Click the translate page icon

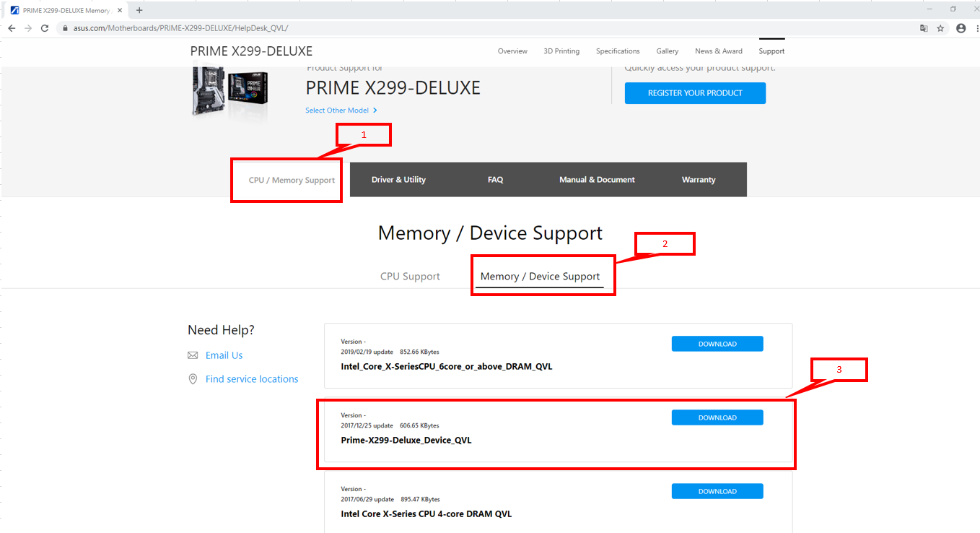924,28
